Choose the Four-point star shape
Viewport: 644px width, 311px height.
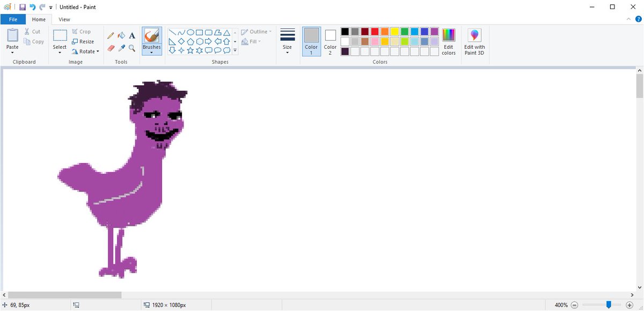point(181,50)
